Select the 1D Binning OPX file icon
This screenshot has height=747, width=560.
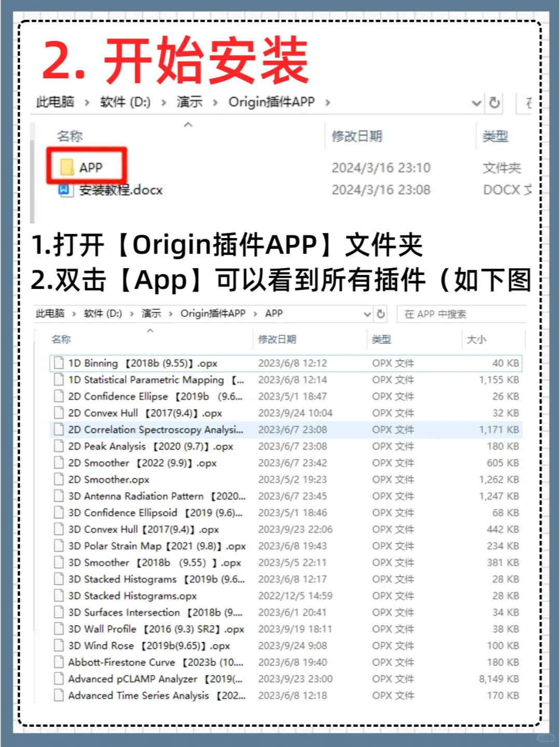tap(58, 363)
